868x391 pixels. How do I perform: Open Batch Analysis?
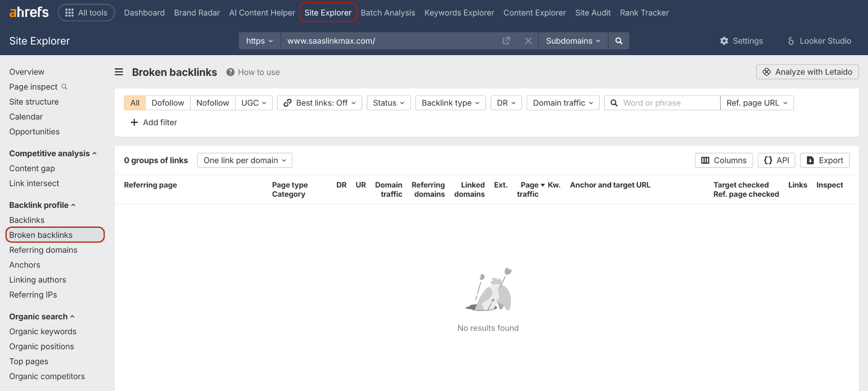(388, 13)
